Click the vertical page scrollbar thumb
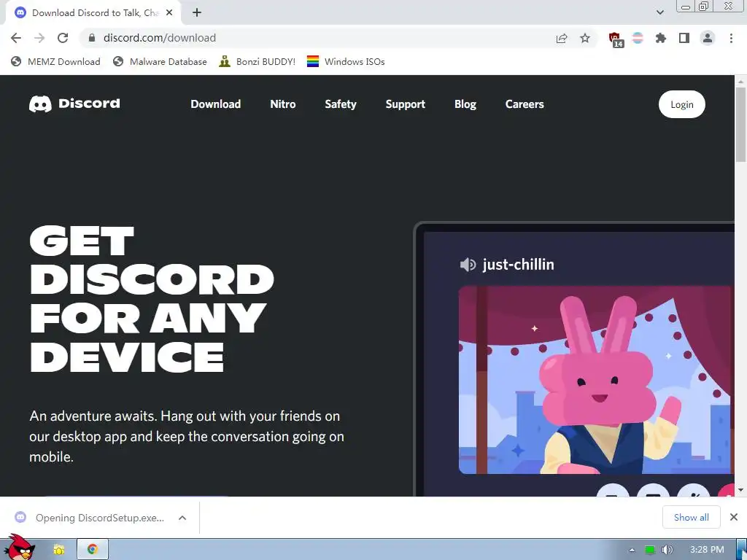 point(741,125)
